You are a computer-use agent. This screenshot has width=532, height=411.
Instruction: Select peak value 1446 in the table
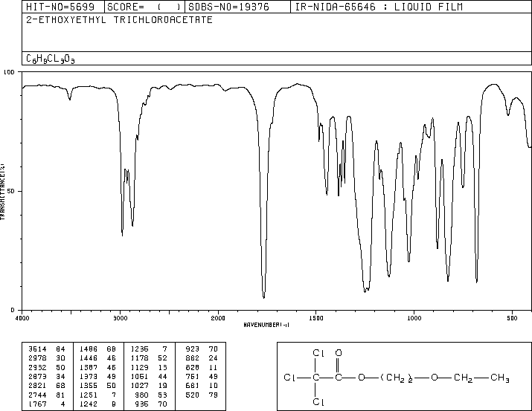pyautogui.click(x=89, y=358)
